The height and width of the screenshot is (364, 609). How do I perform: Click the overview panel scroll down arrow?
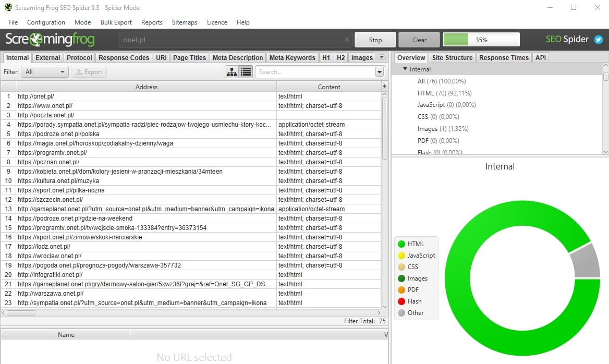(x=605, y=152)
